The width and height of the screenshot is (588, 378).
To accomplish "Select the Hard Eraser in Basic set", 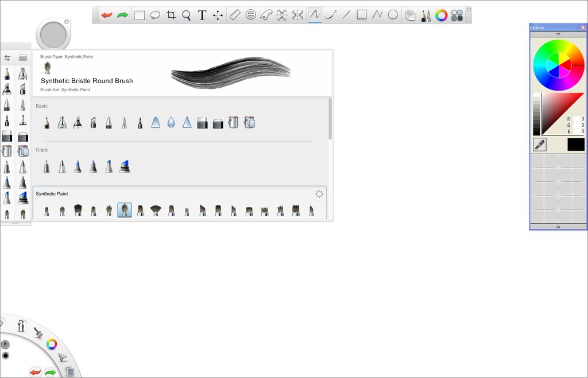I will tap(202, 123).
